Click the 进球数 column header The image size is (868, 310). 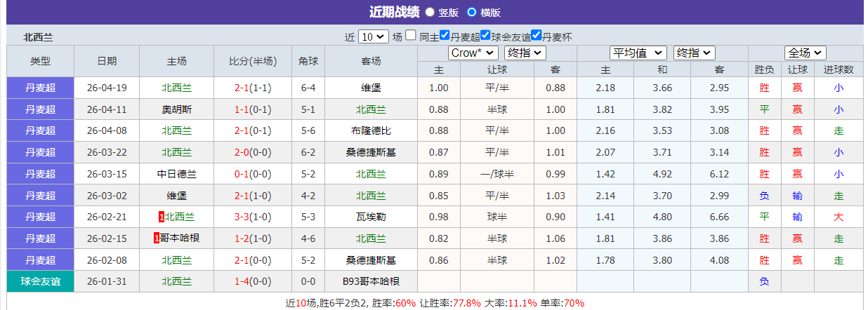tap(839, 69)
